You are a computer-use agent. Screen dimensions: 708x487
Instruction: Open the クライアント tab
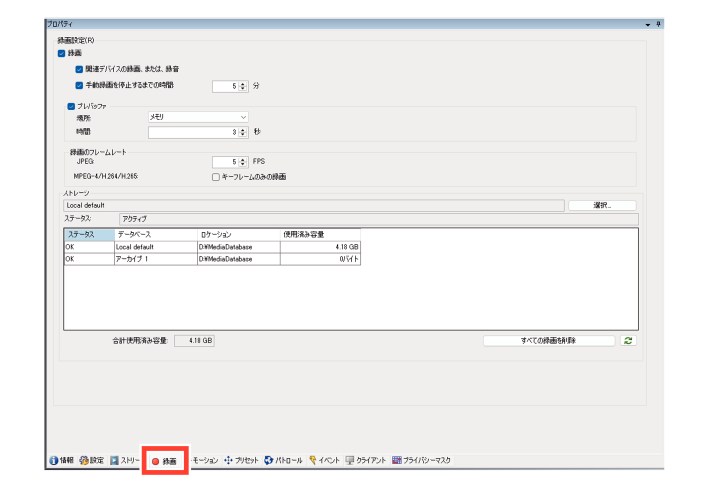tap(366, 460)
